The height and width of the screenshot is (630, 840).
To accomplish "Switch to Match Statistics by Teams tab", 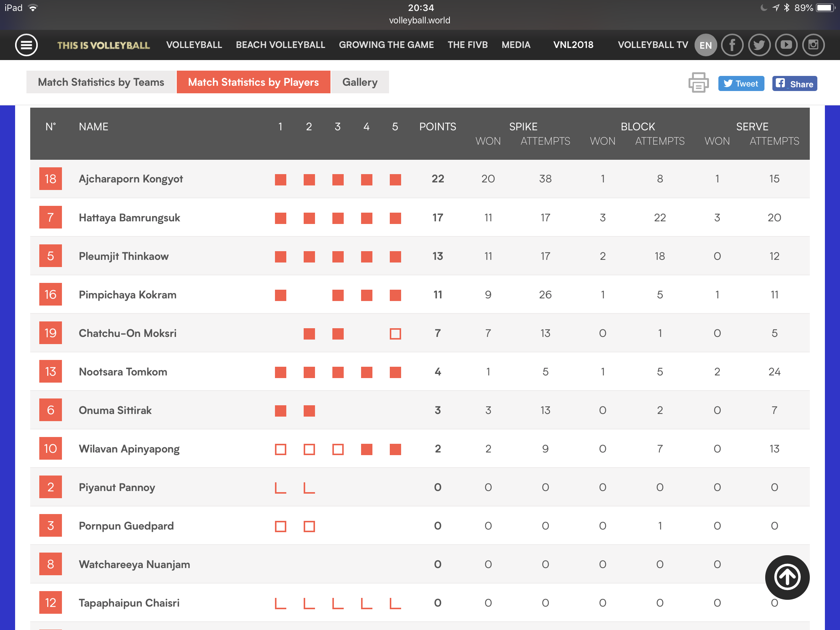I will click(x=101, y=82).
